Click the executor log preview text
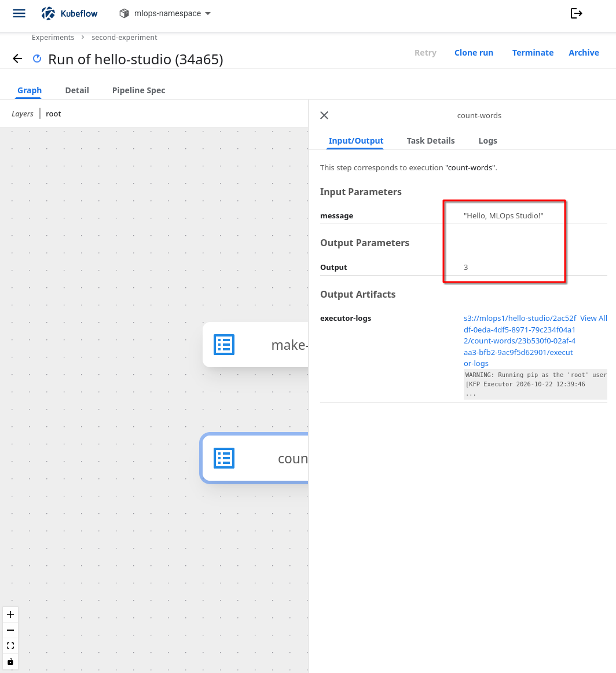 (536, 384)
